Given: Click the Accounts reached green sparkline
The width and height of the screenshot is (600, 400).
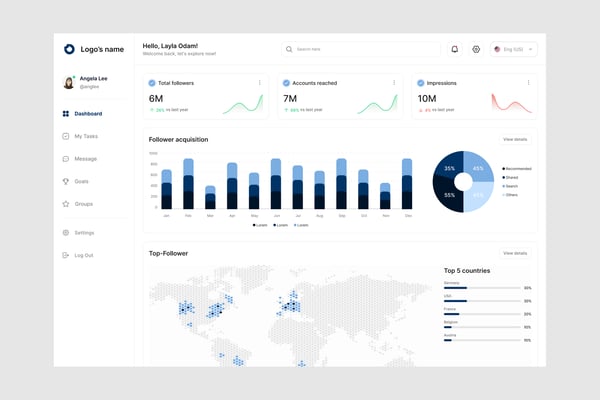Looking at the screenshot, I should (377, 104).
